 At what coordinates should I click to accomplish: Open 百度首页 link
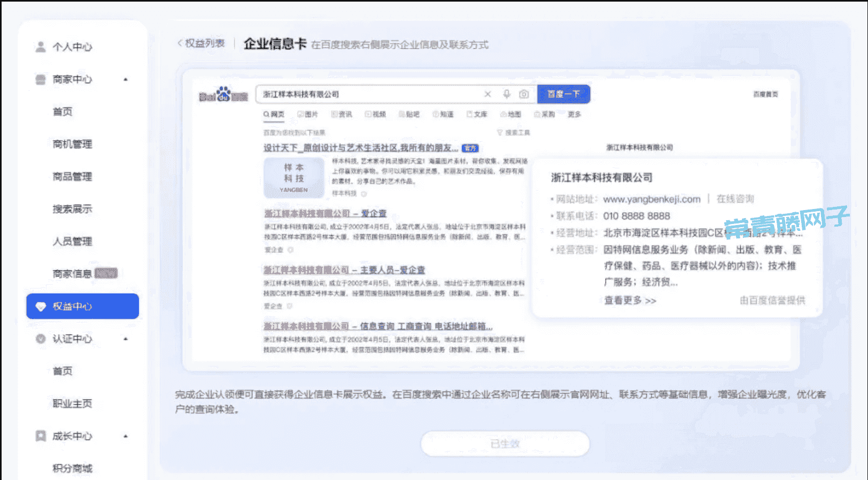click(765, 94)
